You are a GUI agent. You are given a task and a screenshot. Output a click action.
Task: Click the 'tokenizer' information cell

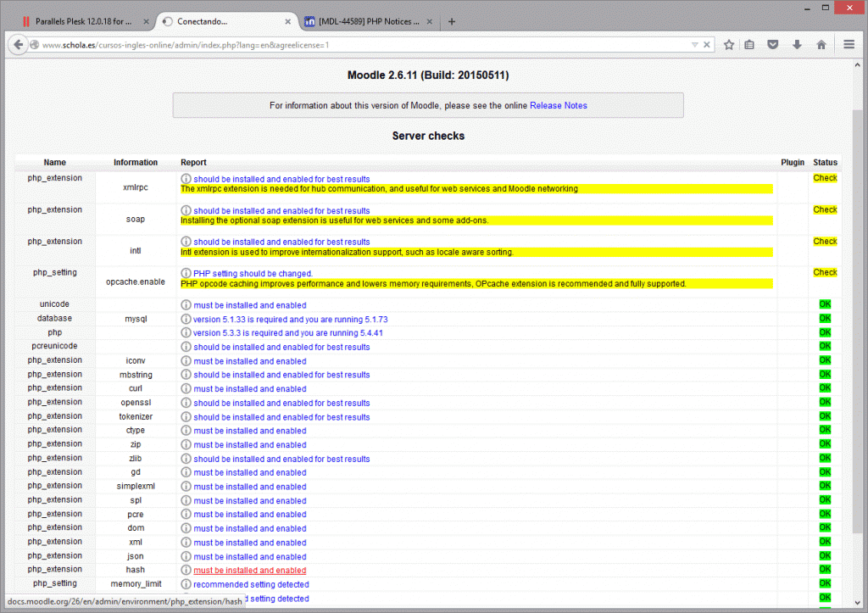[x=136, y=416]
